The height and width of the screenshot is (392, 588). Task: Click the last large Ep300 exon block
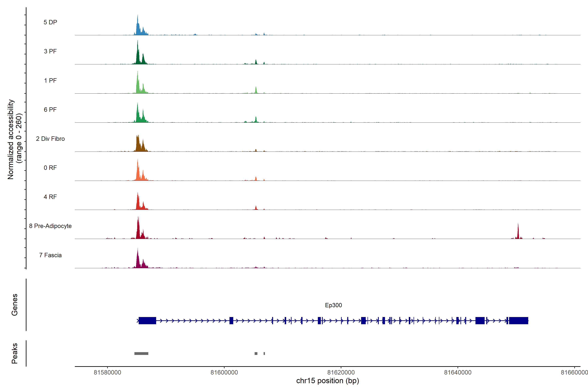[x=518, y=320]
